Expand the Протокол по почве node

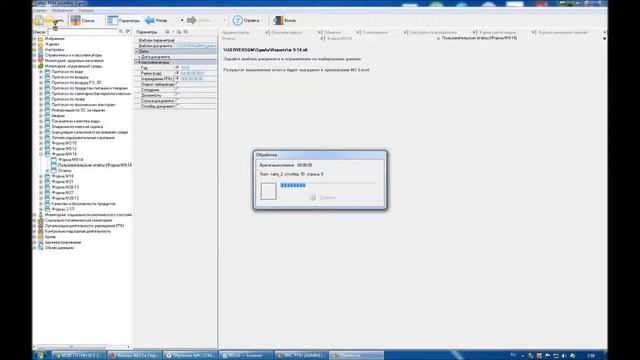(41, 99)
